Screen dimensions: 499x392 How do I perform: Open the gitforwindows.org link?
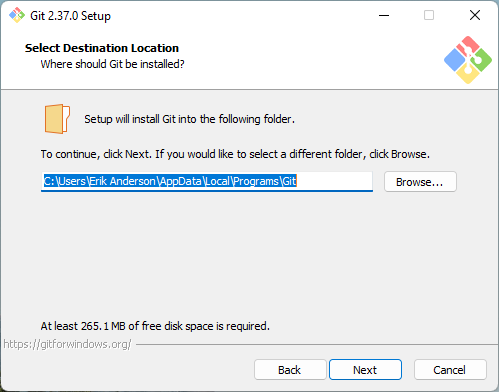click(x=67, y=344)
